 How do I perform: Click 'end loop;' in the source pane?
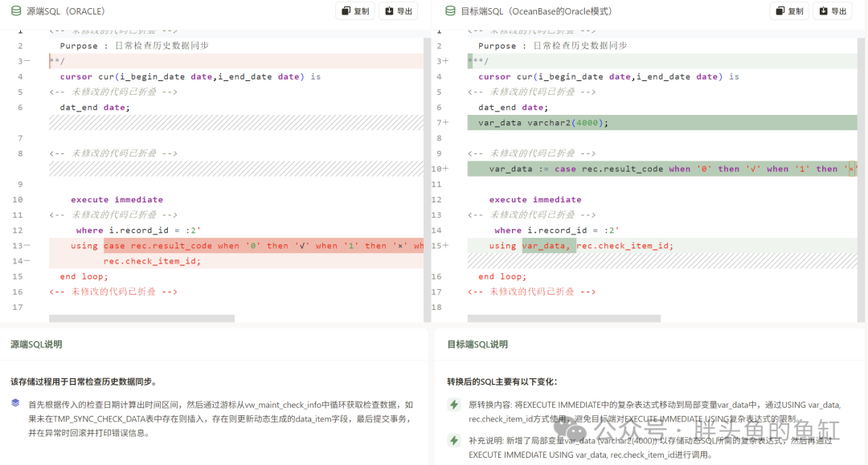(84, 276)
